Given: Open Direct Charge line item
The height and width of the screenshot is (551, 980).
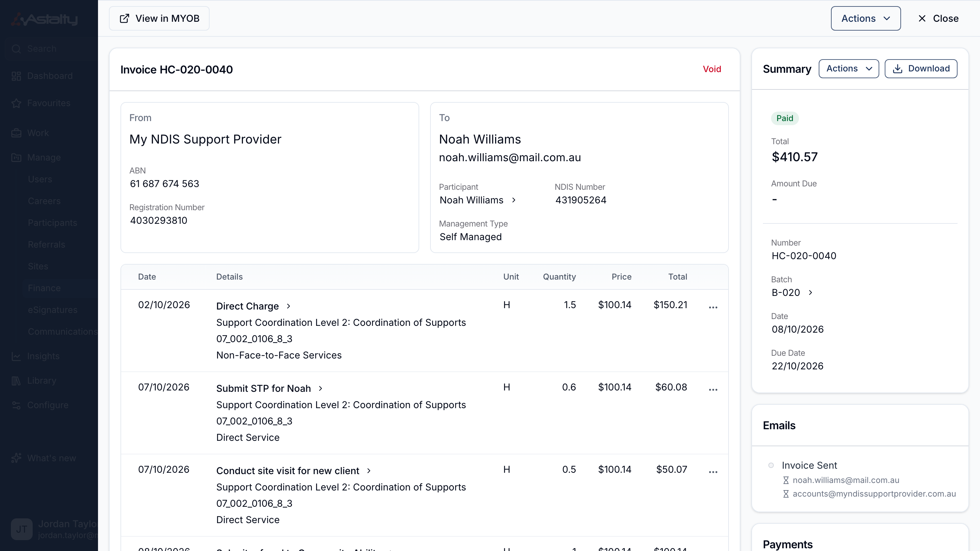Looking at the screenshot, I should [x=254, y=306].
